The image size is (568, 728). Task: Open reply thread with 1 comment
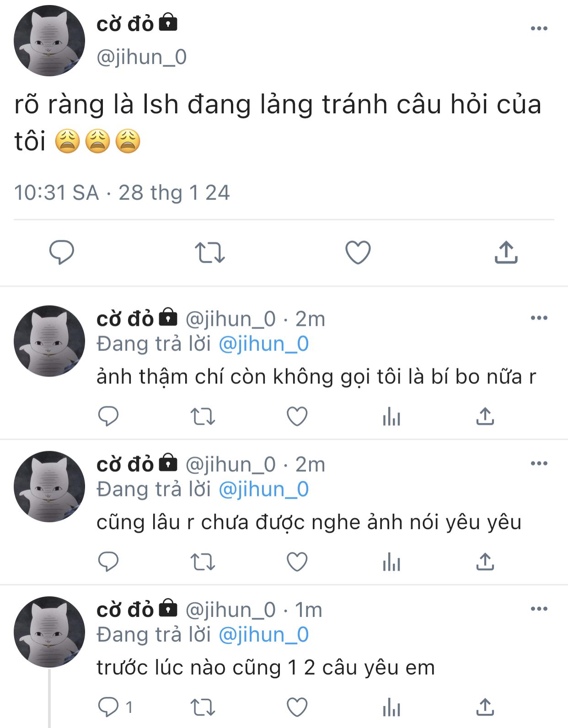(x=115, y=707)
